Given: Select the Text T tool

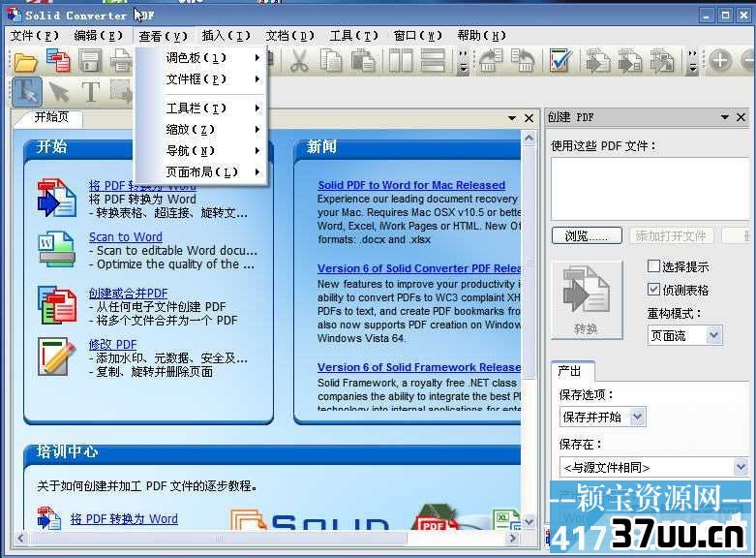Looking at the screenshot, I should (90, 92).
